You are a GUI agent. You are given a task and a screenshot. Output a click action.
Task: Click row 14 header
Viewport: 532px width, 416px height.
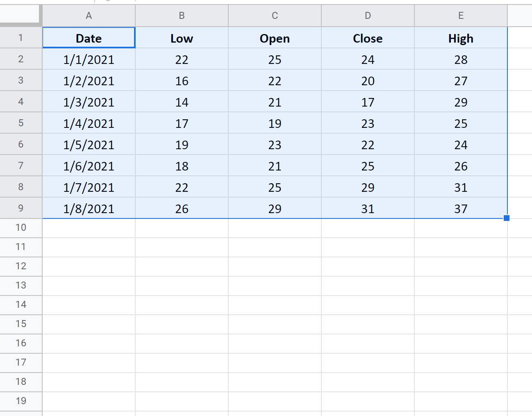[x=20, y=305]
